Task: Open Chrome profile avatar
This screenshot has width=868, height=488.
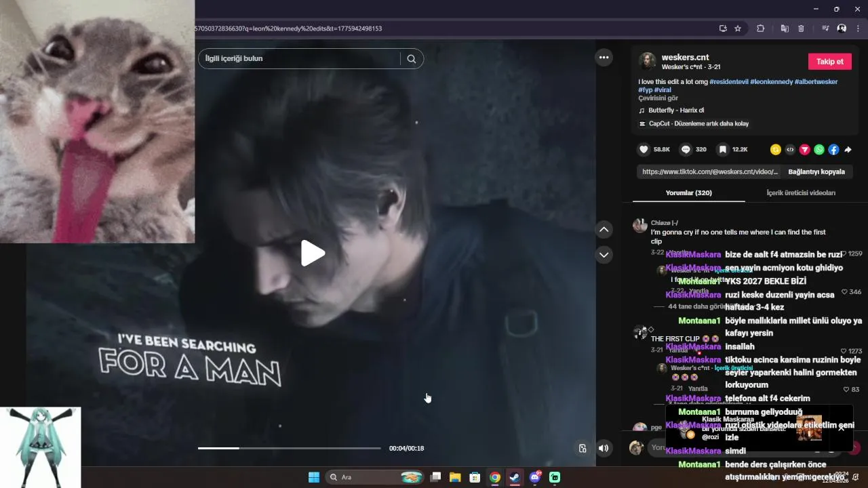Action: tap(842, 28)
